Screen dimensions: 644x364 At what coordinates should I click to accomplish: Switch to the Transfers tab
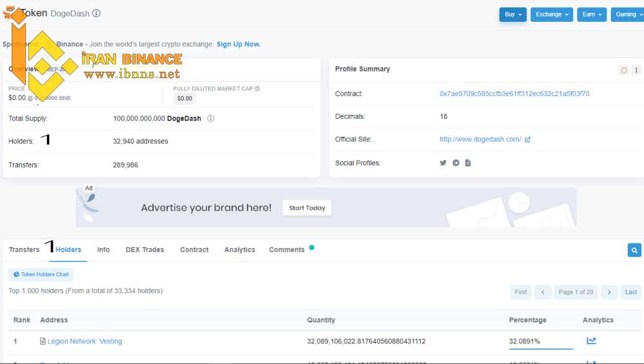pos(25,250)
